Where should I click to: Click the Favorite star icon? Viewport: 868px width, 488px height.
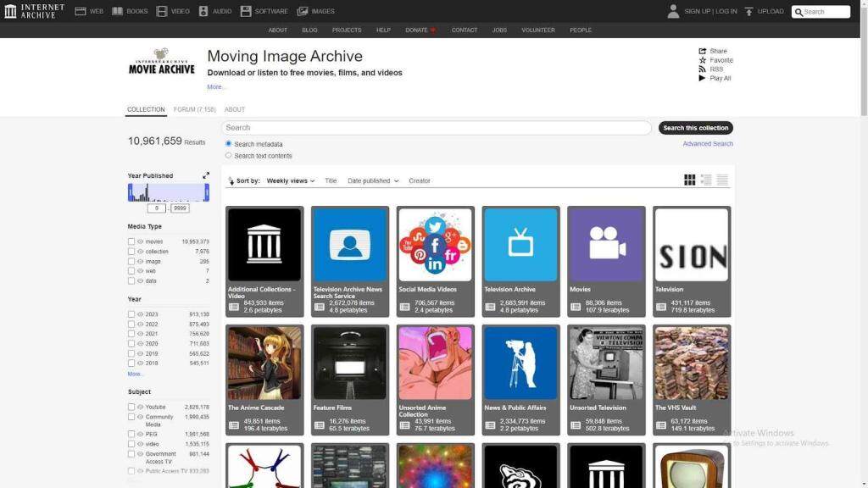point(703,60)
